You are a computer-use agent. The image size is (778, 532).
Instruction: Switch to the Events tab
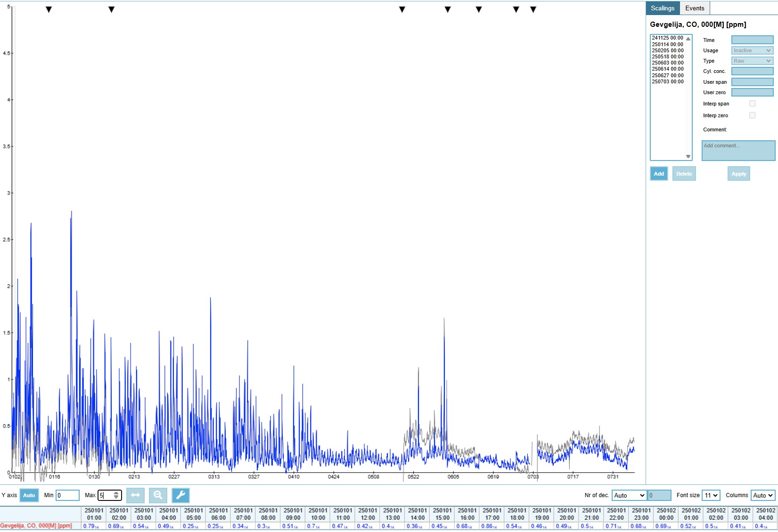coord(695,8)
